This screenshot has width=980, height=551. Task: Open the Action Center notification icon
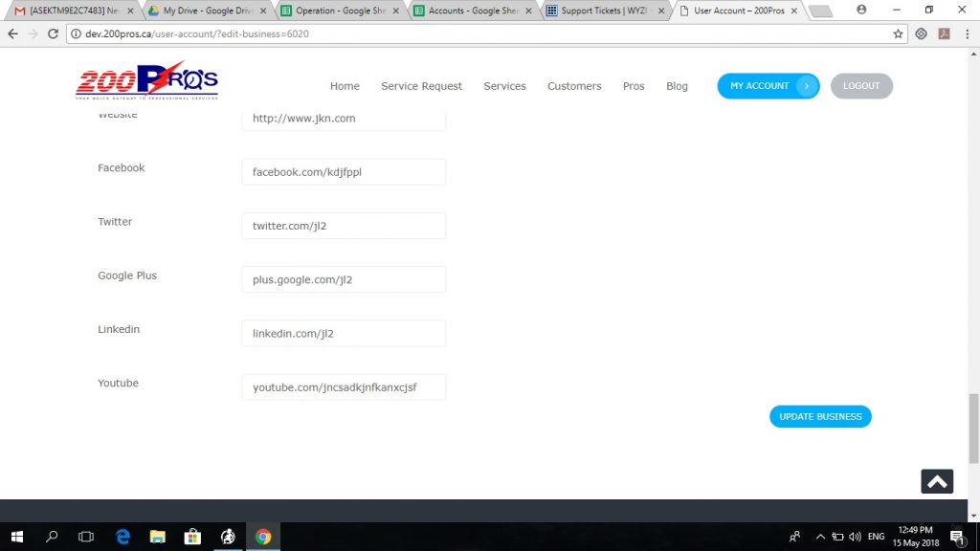click(x=957, y=537)
